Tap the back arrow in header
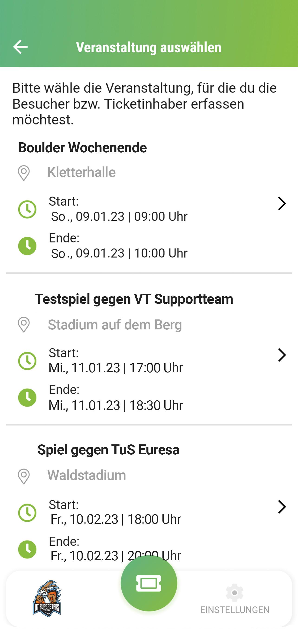Viewport: 298px width, 644px height. tap(20, 47)
